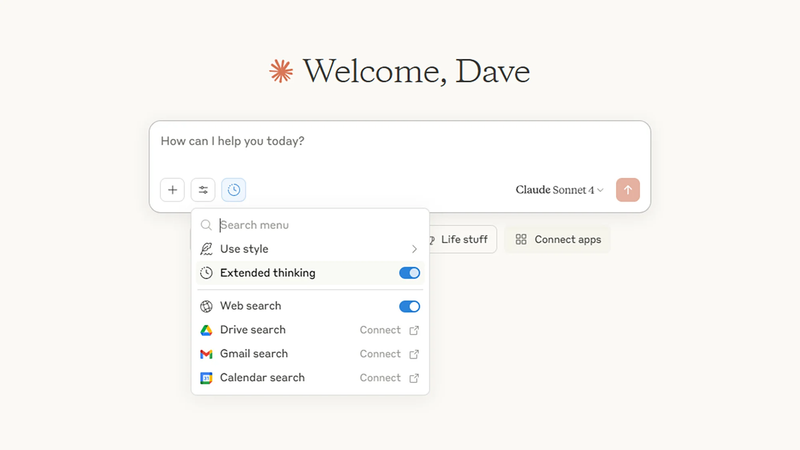The width and height of the screenshot is (800, 450).
Task: Select the Use style menu entry
Action: click(310, 249)
